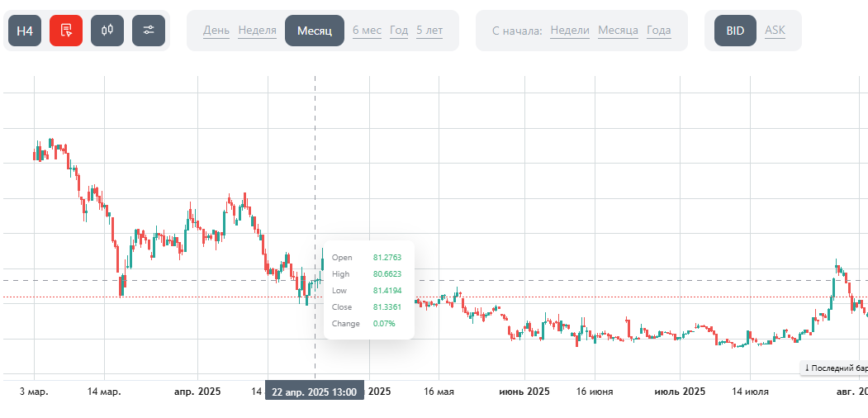Select the Месяц period

[315, 31]
